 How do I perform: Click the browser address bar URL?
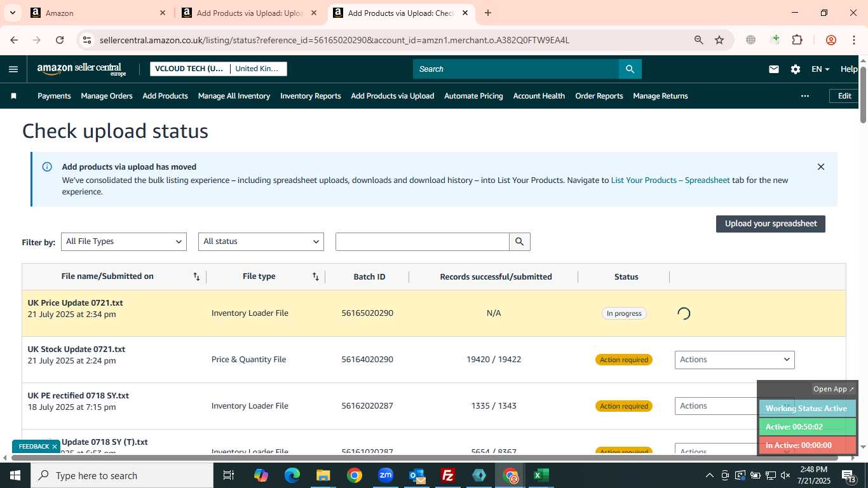click(334, 40)
